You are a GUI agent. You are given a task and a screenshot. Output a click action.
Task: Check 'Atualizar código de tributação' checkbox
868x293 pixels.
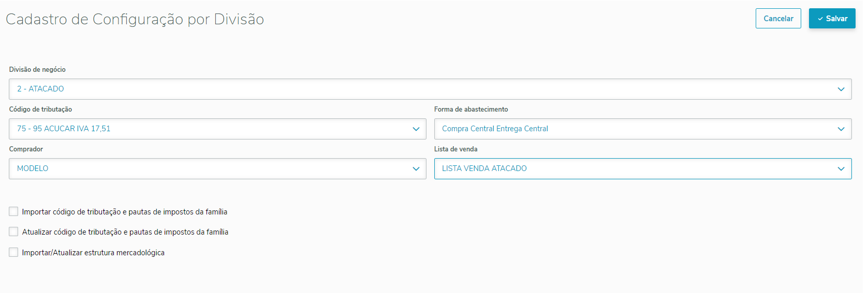tap(13, 232)
